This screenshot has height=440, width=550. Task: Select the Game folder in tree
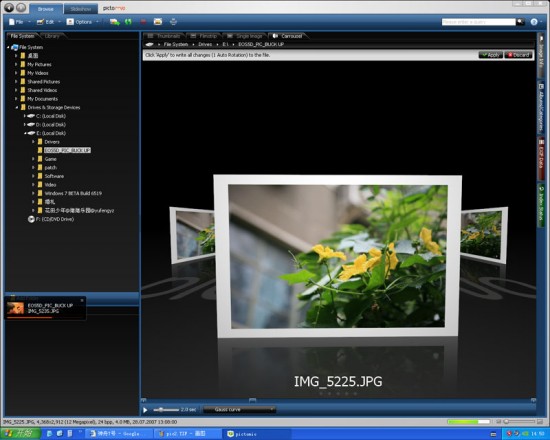[51, 159]
